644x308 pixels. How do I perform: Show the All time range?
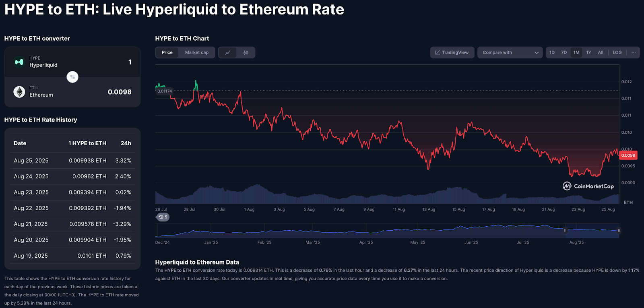(601, 53)
